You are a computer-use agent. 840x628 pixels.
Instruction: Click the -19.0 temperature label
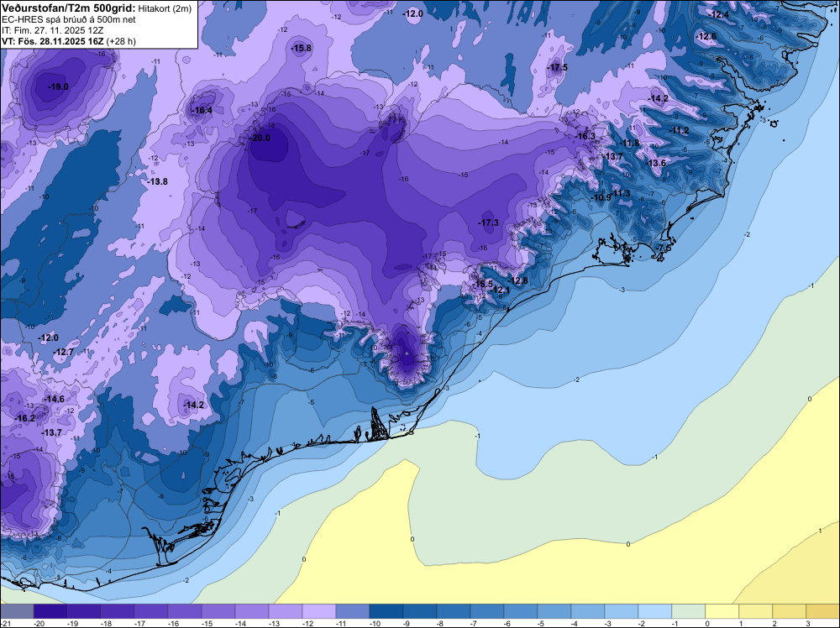(58, 86)
